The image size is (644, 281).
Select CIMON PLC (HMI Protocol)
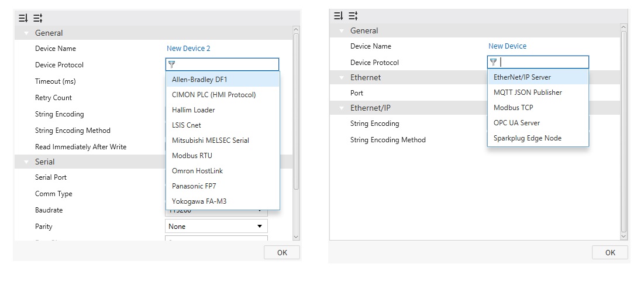223,94
